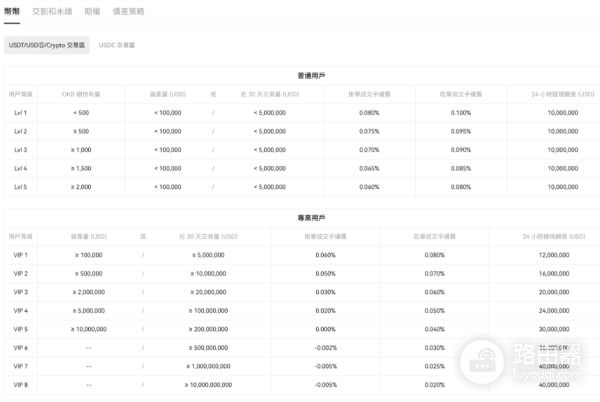The width and height of the screenshot is (600, 402).
Task: Click the 0.075% maker fee in Lvl 2
Action: 369,131
